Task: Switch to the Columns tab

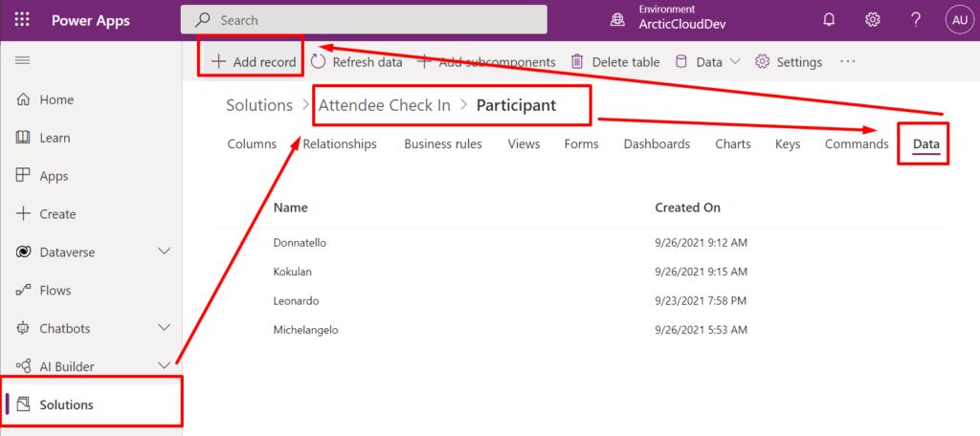Action: (x=252, y=144)
